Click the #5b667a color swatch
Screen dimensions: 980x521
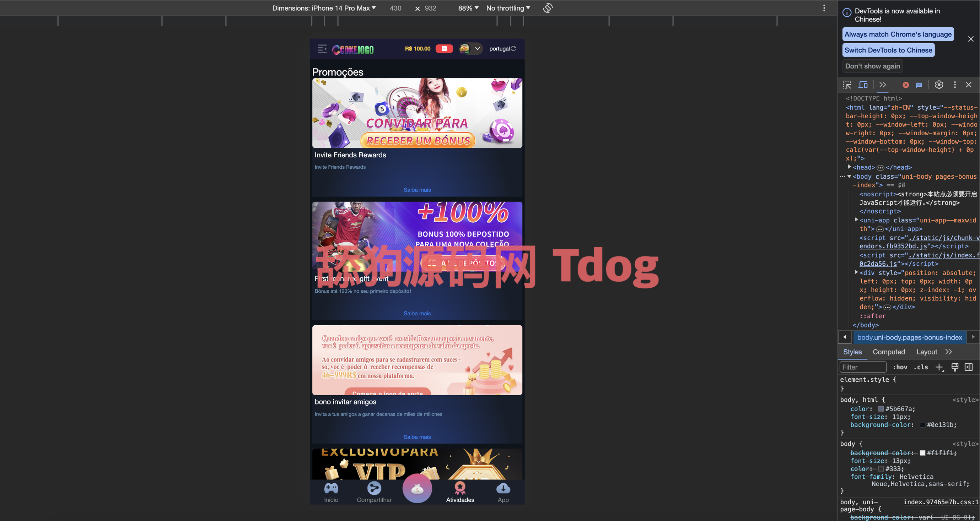(x=881, y=409)
